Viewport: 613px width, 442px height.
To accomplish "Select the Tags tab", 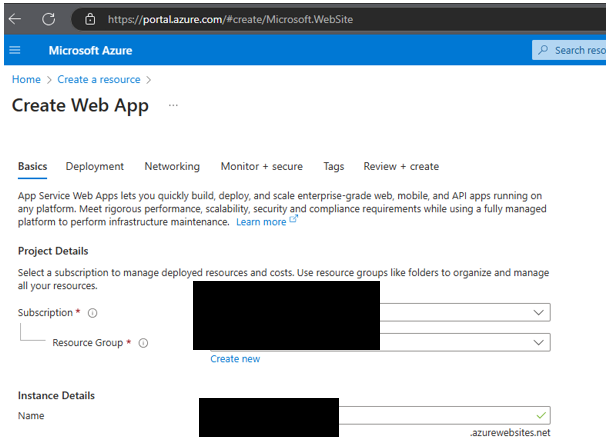I will [x=333, y=166].
